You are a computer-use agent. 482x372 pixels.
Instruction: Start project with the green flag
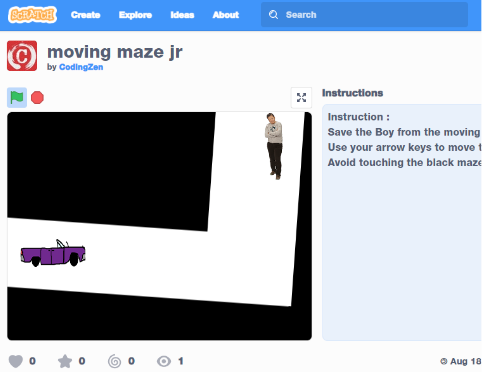pyautogui.click(x=17, y=98)
